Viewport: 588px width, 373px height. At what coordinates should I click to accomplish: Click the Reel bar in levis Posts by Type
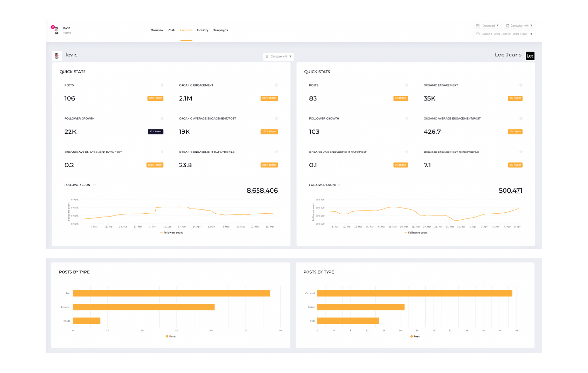[171, 293]
